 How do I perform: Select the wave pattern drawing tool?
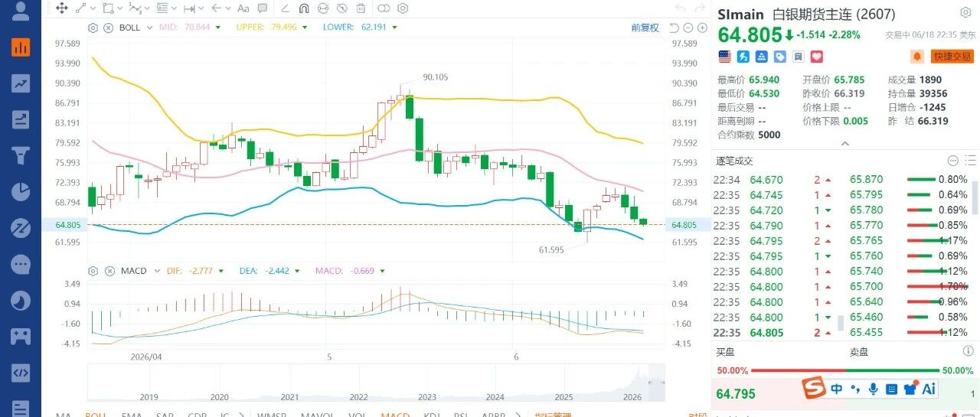coord(135,8)
